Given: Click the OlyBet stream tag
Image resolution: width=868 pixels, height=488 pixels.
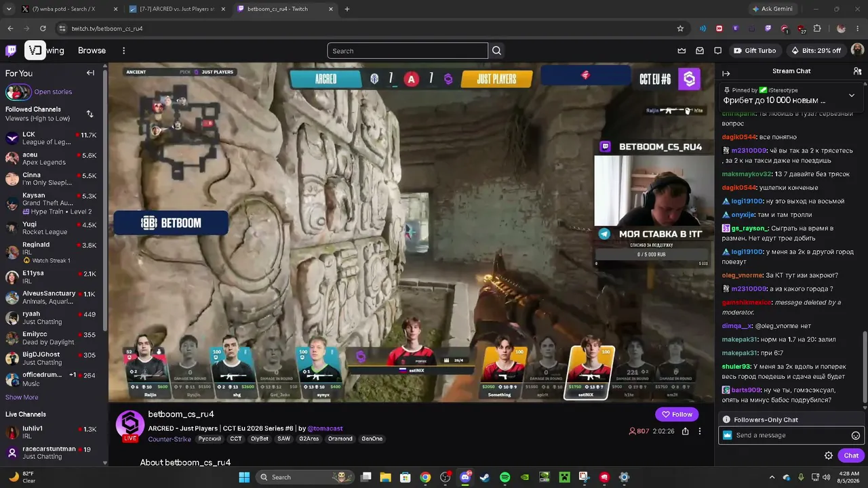Looking at the screenshot, I should (259, 439).
